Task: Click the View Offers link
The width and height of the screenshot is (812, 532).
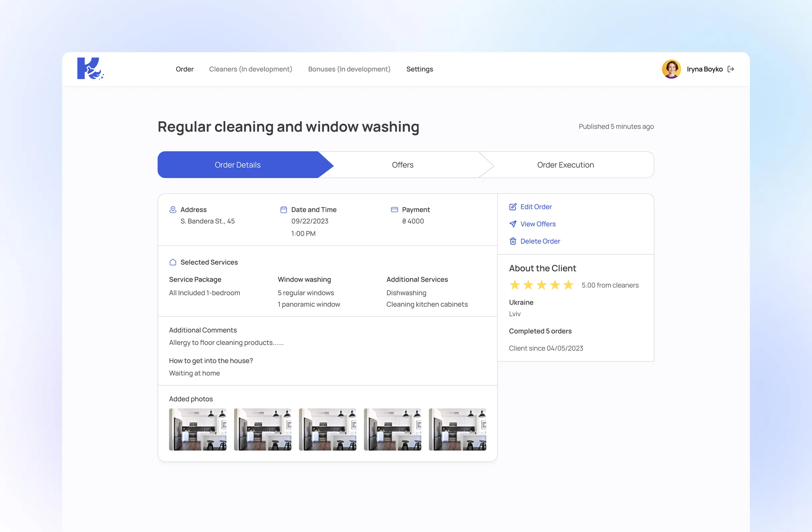Action: click(x=538, y=224)
